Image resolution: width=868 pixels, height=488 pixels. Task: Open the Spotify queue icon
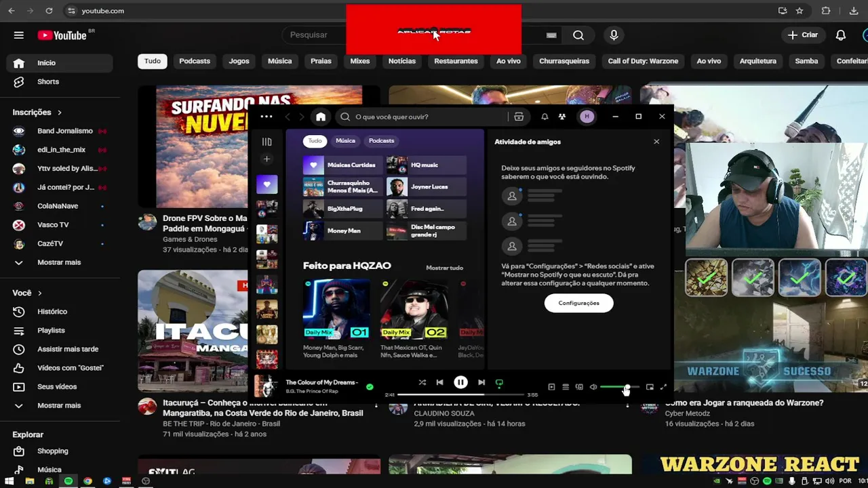(x=566, y=387)
